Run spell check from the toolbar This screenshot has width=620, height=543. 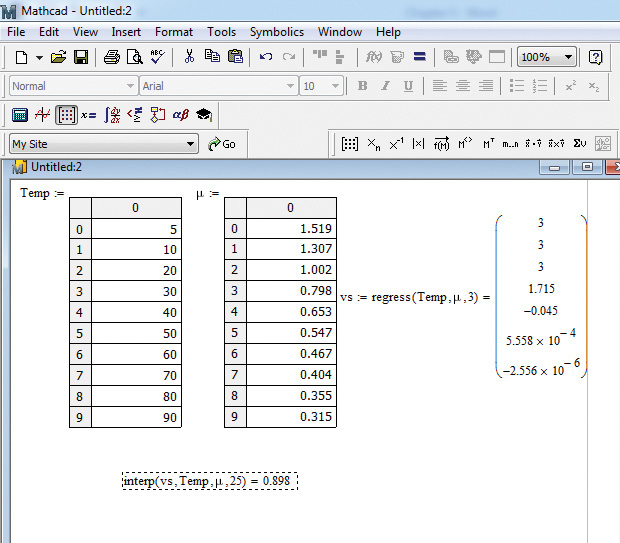158,57
